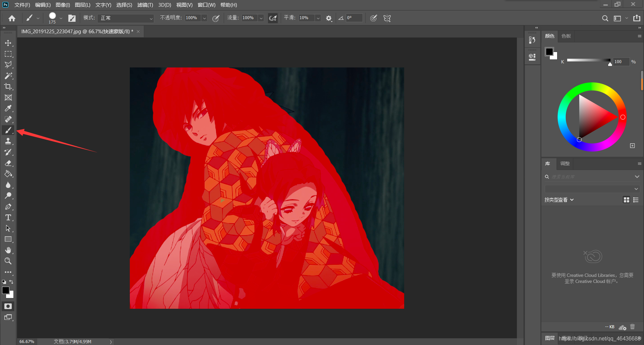
Task: Toggle pressure control for opacity
Action: (216, 18)
